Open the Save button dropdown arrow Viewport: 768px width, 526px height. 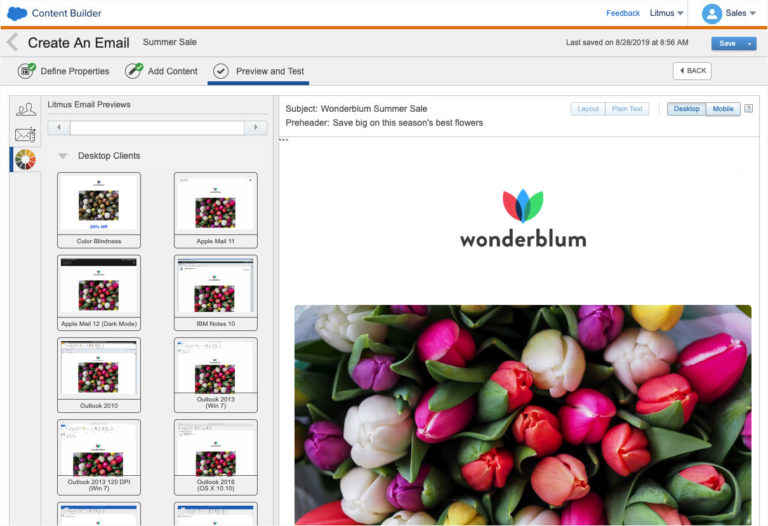[x=749, y=44]
